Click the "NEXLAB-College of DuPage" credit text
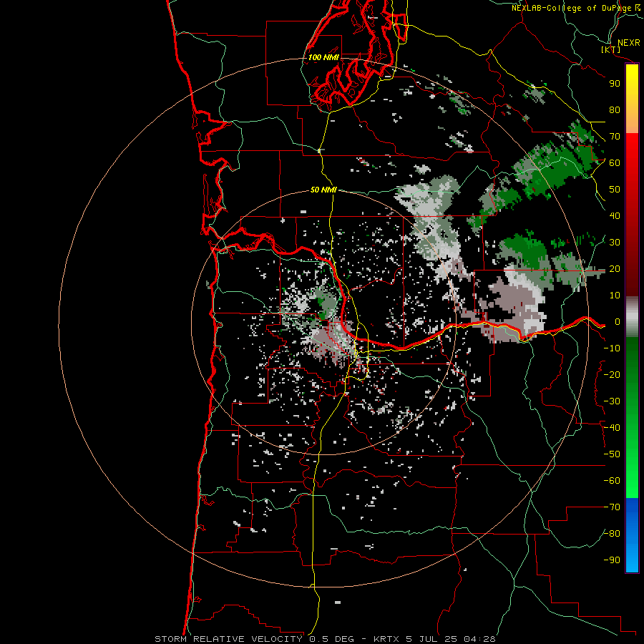The height and width of the screenshot is (644, 644). click(571, 8)
